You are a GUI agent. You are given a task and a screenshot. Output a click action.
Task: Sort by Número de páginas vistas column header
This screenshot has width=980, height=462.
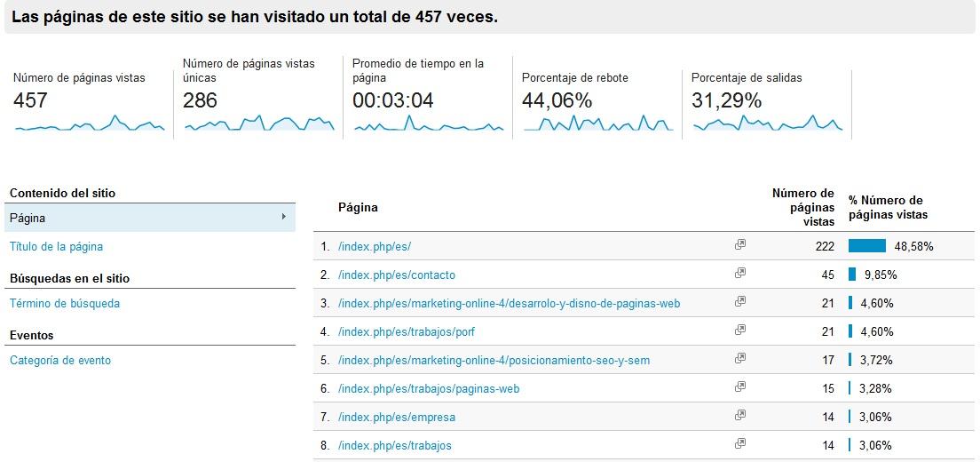pos(802,207)
